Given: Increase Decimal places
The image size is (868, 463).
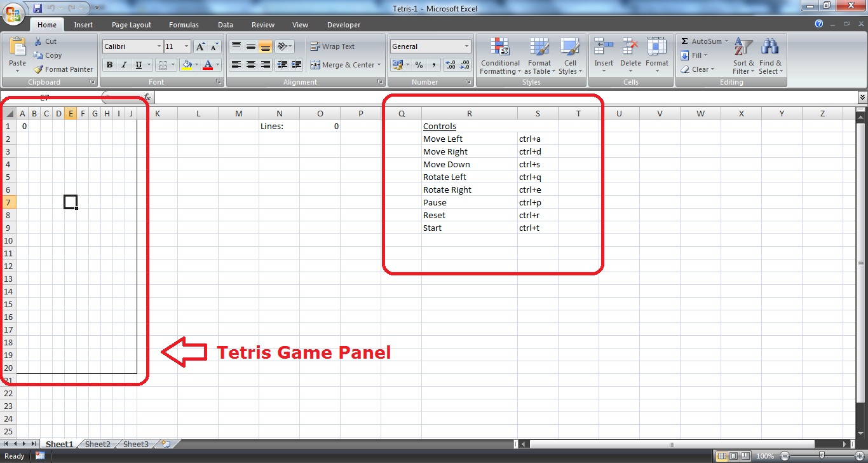Looking at the screenshot, I should point(451,65).
